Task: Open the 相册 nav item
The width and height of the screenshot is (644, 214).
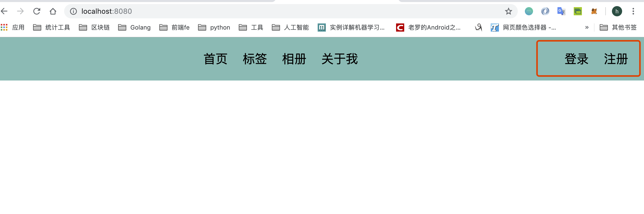Action: (x=294, y=59)
